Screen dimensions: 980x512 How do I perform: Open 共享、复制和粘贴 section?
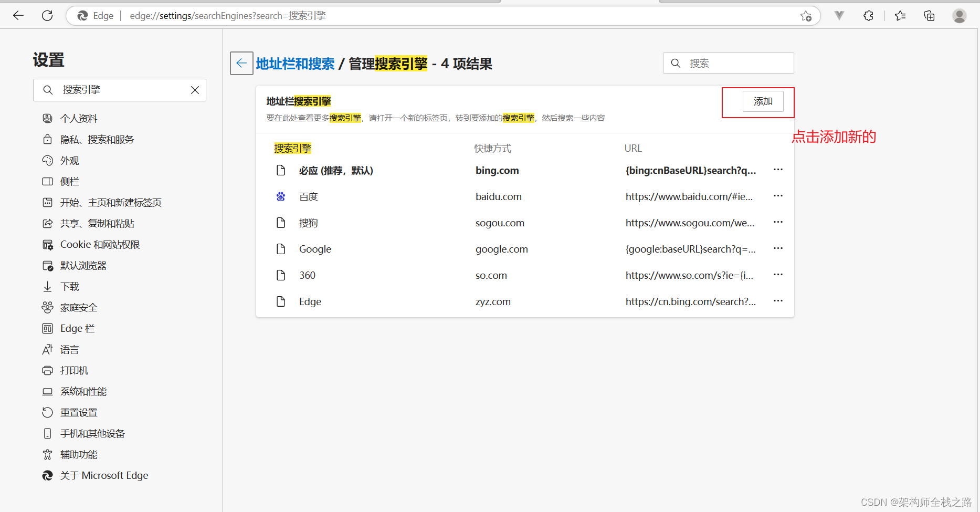[97, 223]
